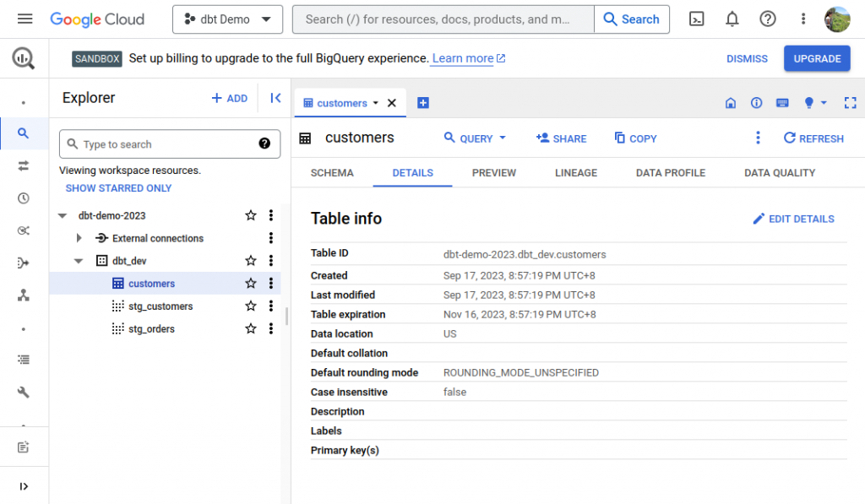This screenshot has height=504, width=865.
Task: Switch to the DATA QUALITY tab
Action: [x=780, y=172]
